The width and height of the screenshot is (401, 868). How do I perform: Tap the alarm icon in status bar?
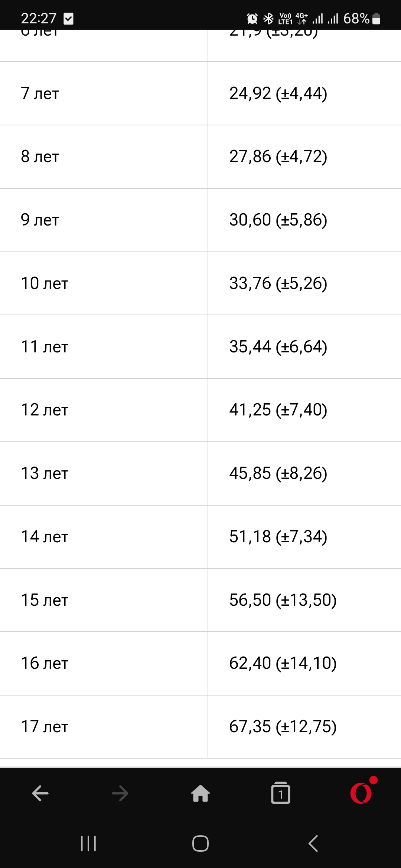click(252, 18)
